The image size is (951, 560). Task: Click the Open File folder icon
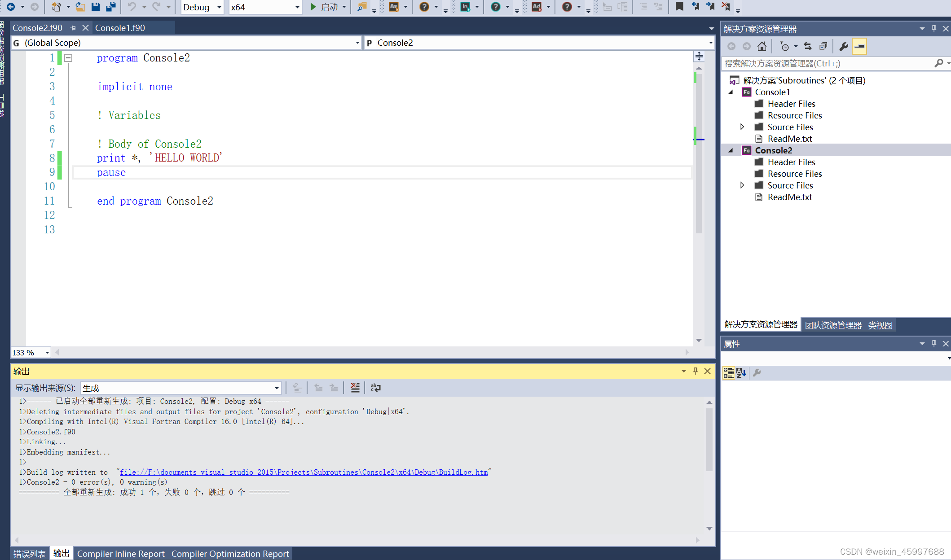pyautogui.click(x=80, y=7)
